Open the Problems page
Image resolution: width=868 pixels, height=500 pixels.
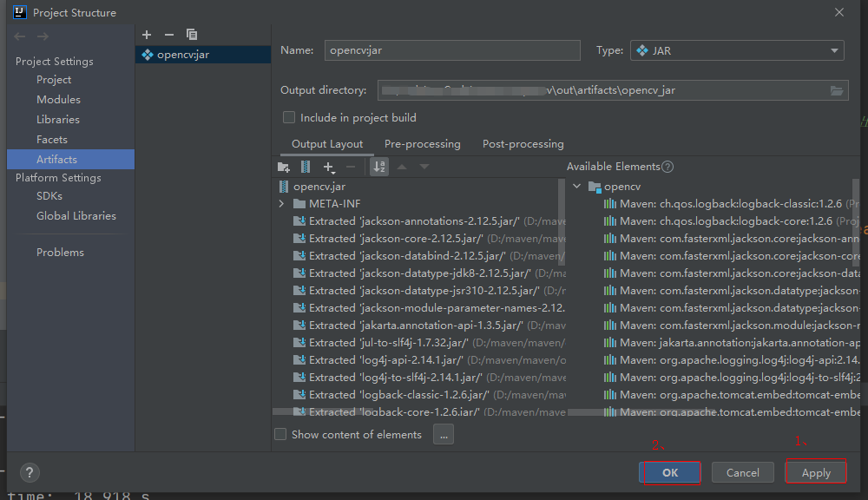60,253
